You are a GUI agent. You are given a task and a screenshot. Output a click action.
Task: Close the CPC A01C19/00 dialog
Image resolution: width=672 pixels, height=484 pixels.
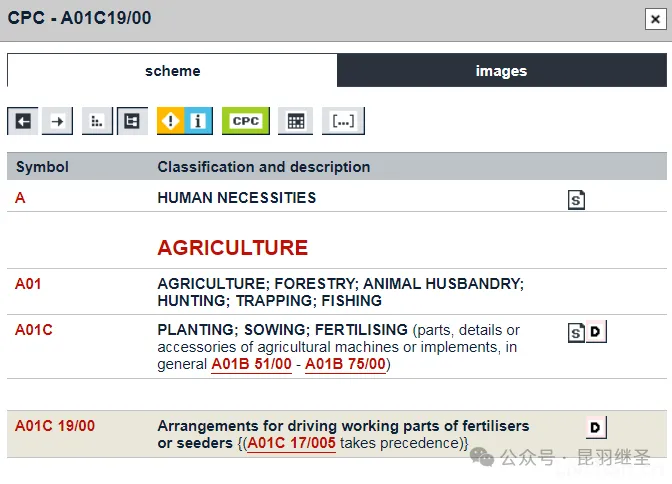point(653,19)
